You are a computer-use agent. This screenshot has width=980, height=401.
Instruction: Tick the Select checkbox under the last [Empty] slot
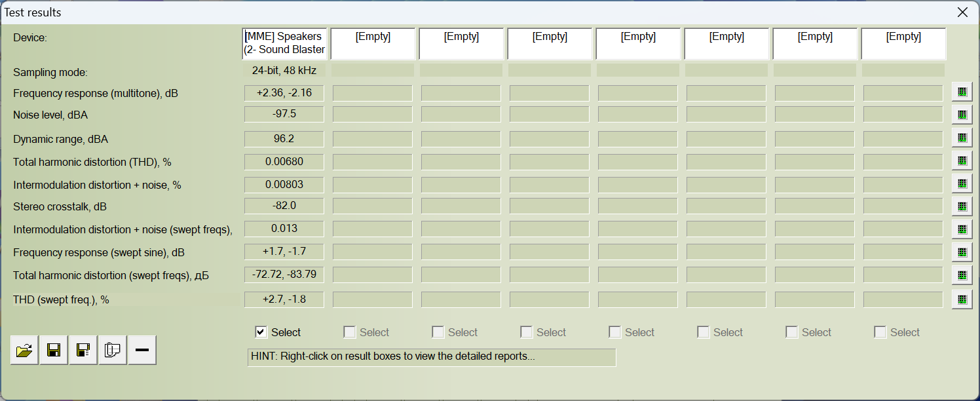(880, 332)
